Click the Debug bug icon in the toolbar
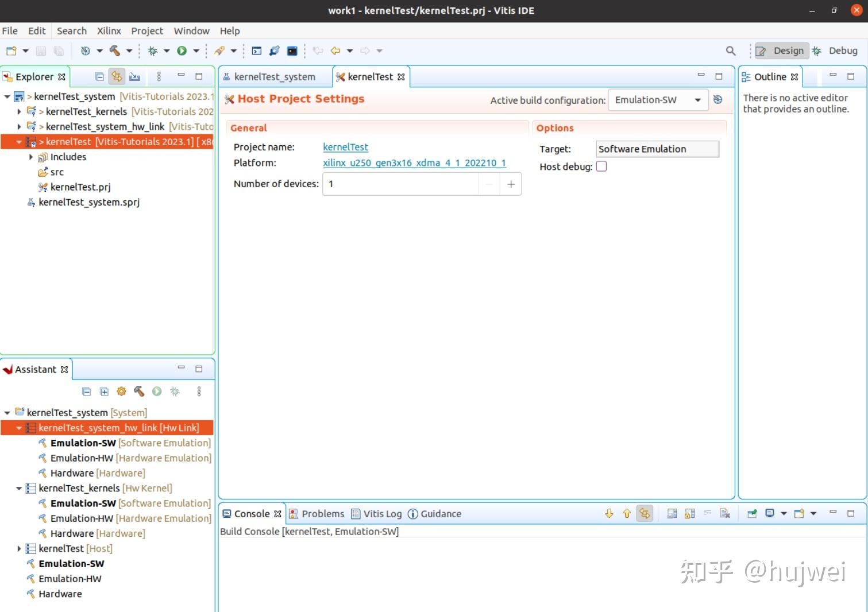868x612 pixels. [x=153, y=51]
